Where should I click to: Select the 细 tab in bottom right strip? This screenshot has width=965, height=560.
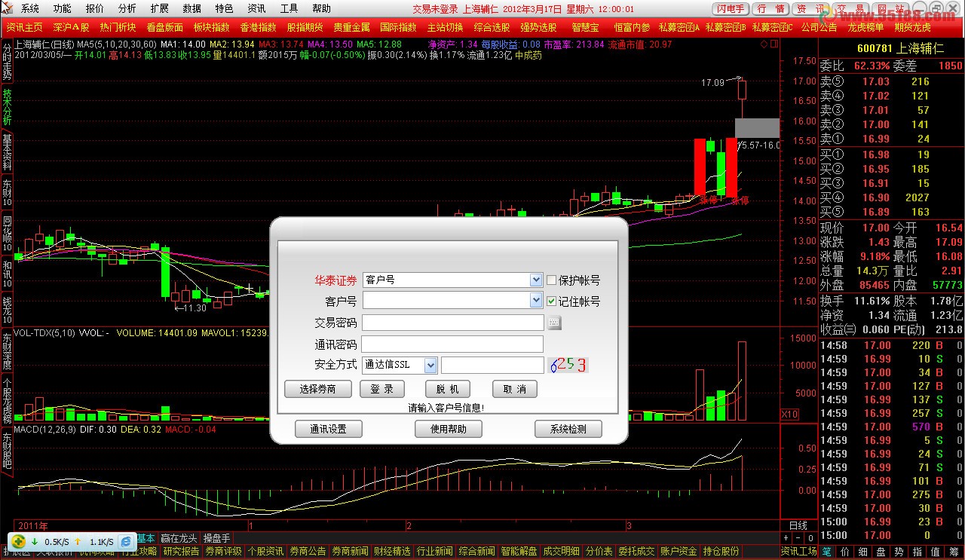862,552
